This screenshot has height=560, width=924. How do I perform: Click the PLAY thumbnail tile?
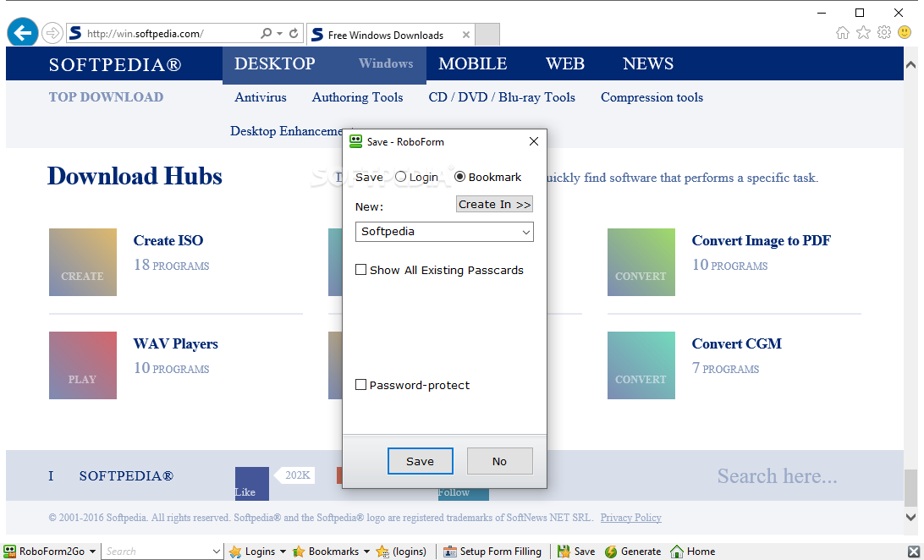83,365
